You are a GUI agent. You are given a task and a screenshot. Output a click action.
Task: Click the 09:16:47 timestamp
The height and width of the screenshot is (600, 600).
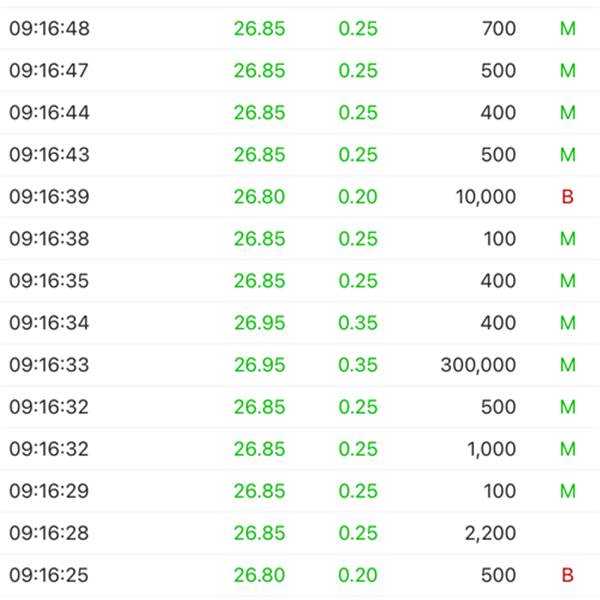[49, 71]
